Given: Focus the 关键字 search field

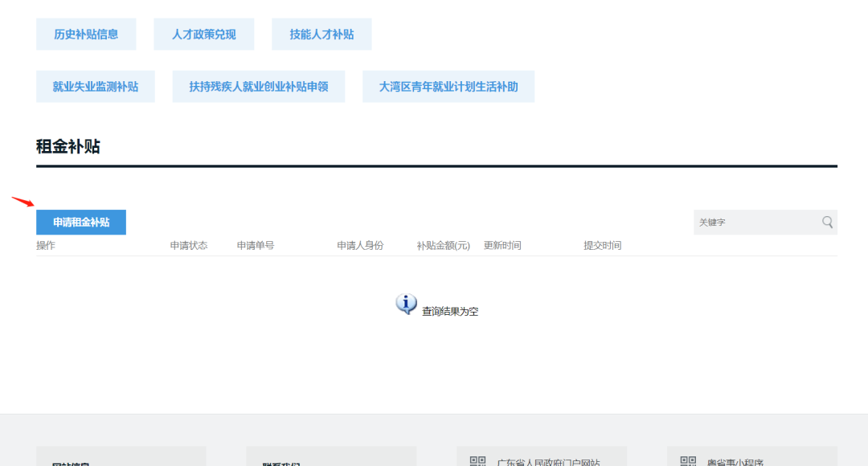Looking at the screenshot, I should click(755, 223).
